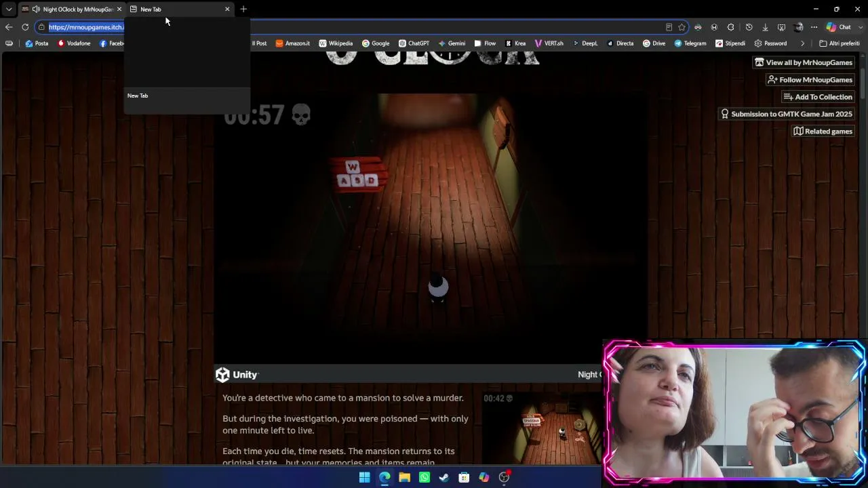The height and width of the screenshot is (488, 868).
Task: Open the Drive bookmark
Action: pyautogui.click(x=654, y=43)
